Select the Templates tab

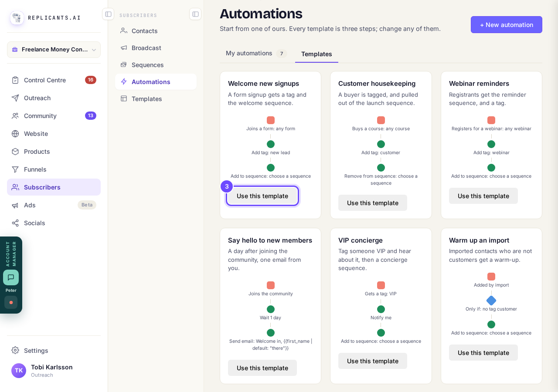pyautogui.click(x=316, y=54)
